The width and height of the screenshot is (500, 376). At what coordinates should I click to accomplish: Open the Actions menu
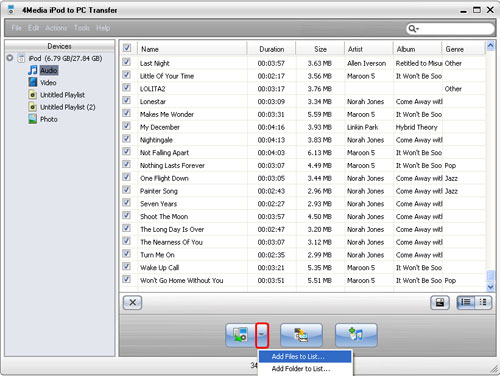[56, 28]
